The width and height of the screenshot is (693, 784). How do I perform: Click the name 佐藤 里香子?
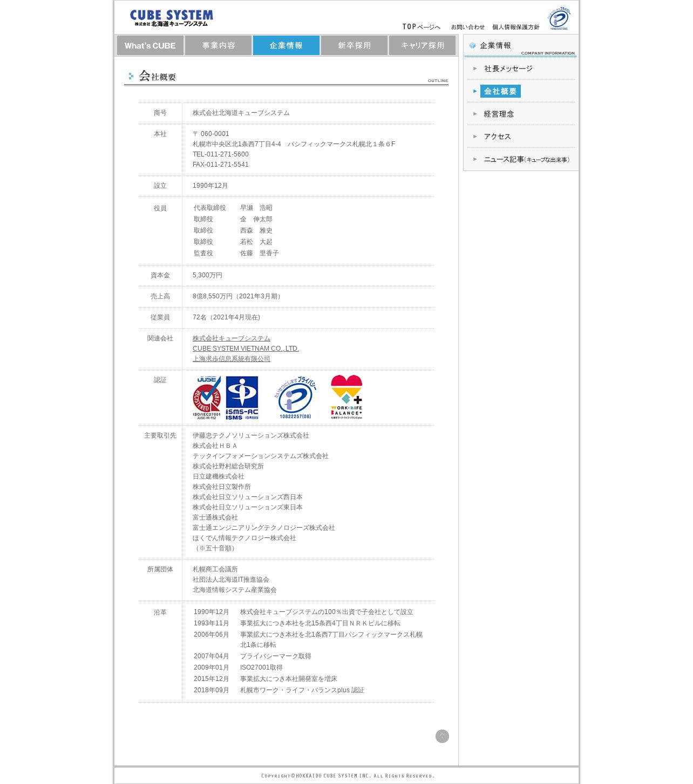(260, 253)
